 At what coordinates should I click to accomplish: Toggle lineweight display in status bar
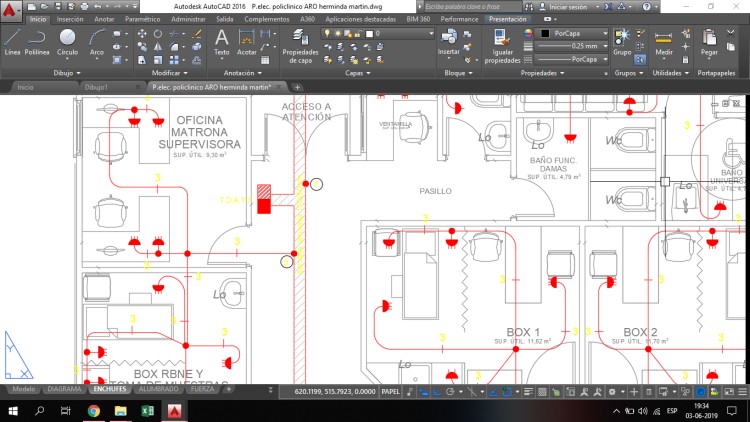[x=529, y=392]
